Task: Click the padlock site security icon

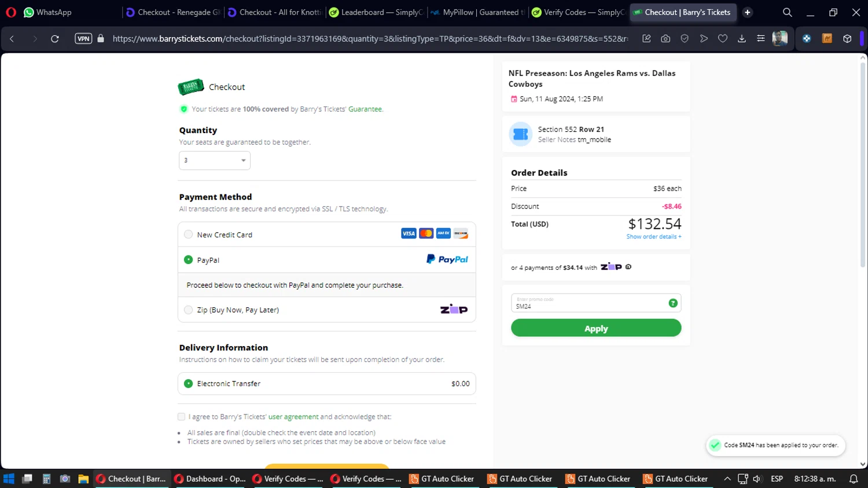Action: [101, 39]
